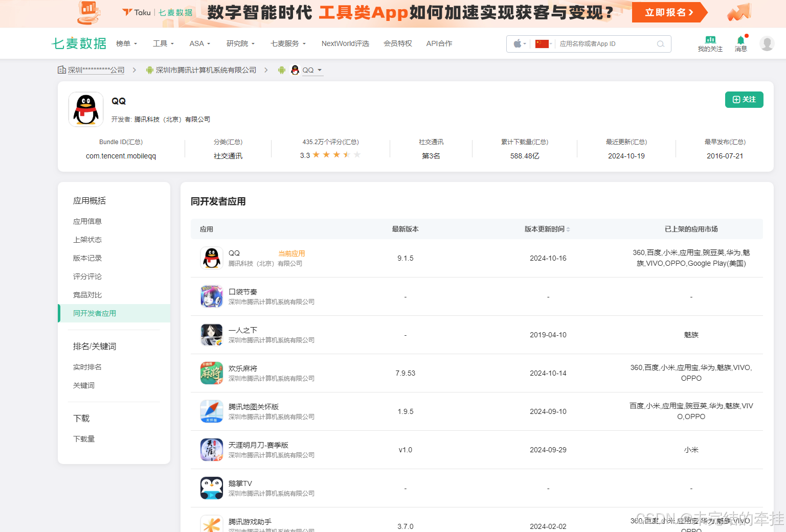Open the QQ breadcrumb app dropdown
786x532 pixels.
point(312,70)
